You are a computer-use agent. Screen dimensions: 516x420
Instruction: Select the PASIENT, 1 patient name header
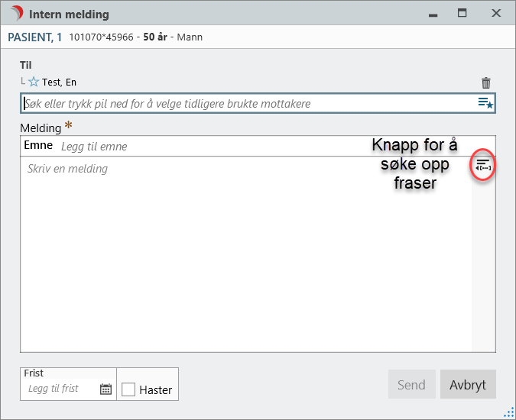click(35, 37)
